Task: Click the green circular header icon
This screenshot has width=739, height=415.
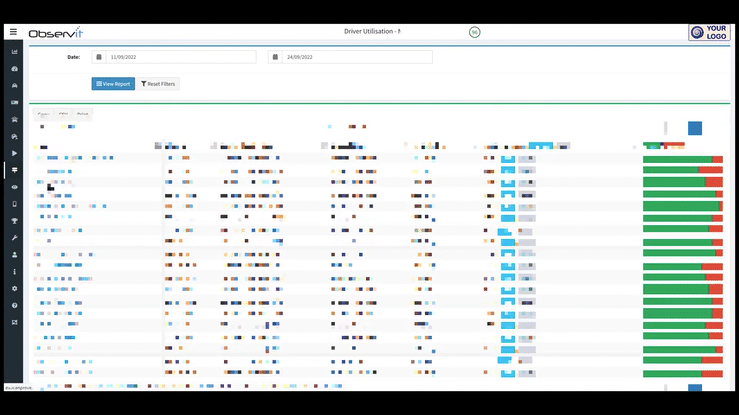Action: point(475,32)
